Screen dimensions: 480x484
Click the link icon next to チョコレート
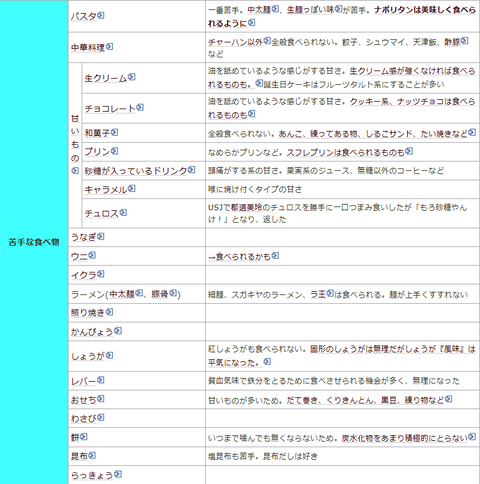point(140,108)
